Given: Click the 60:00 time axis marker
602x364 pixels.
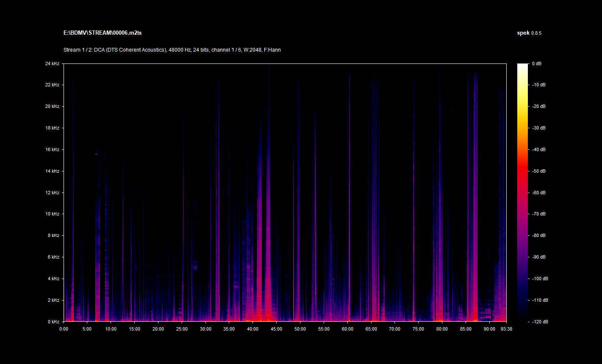Looking at the screenshot, I should point(347,328).
